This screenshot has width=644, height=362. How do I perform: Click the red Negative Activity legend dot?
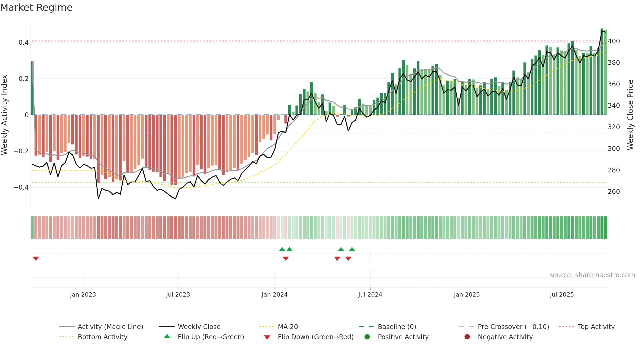[x=467, y=337]
